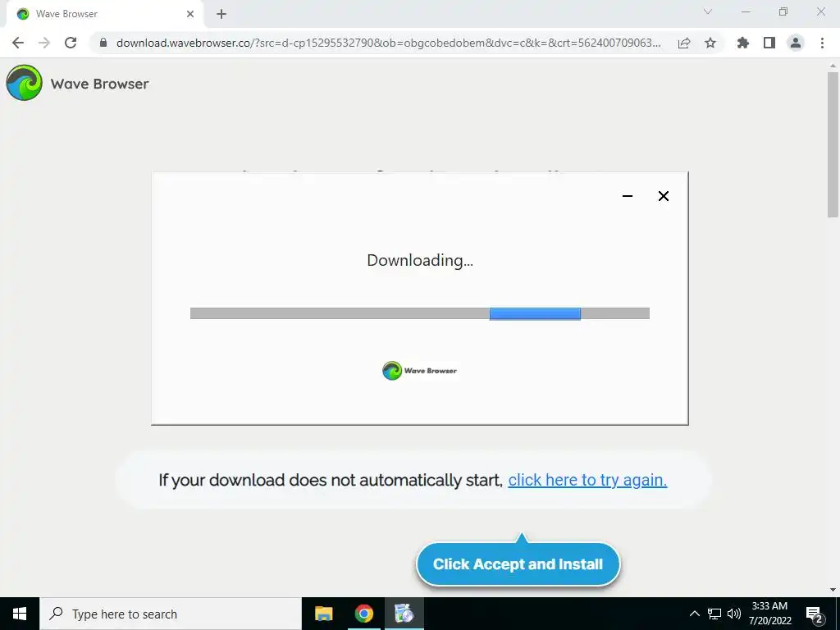Open the notification center icon

(815, 614)
